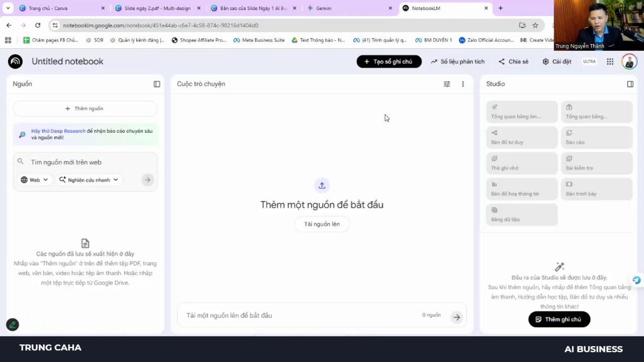View site information icon beside the URL
This screenshot has height=362, width=644.
tap(55, 25)
